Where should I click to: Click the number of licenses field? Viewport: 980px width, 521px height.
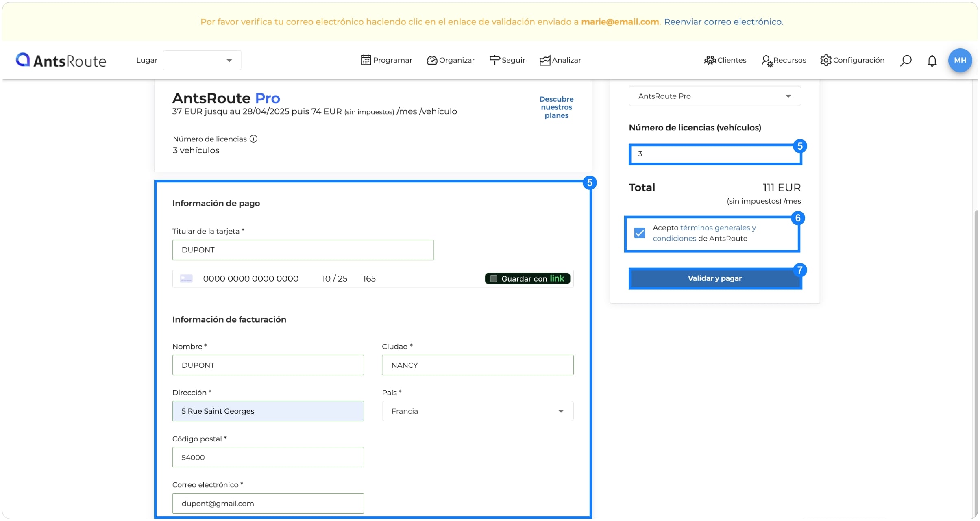point(715,154)
